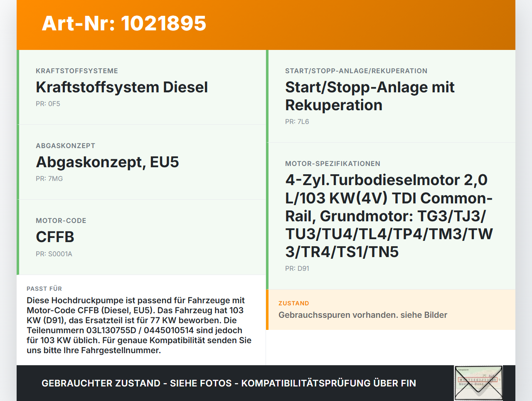This screenshot has width=532, height=401.
Task: Select the PR: S0001A code text
Action: coord(54,254)
